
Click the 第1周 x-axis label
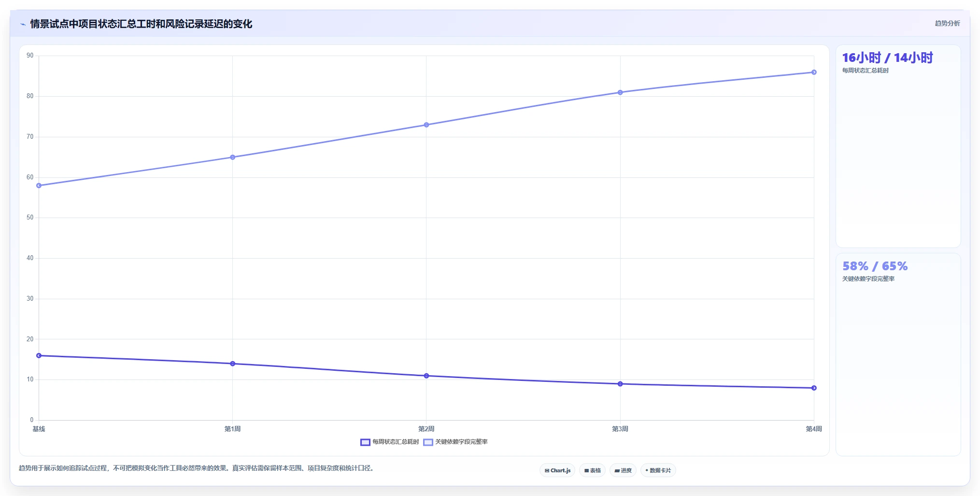tap(233, 429)
